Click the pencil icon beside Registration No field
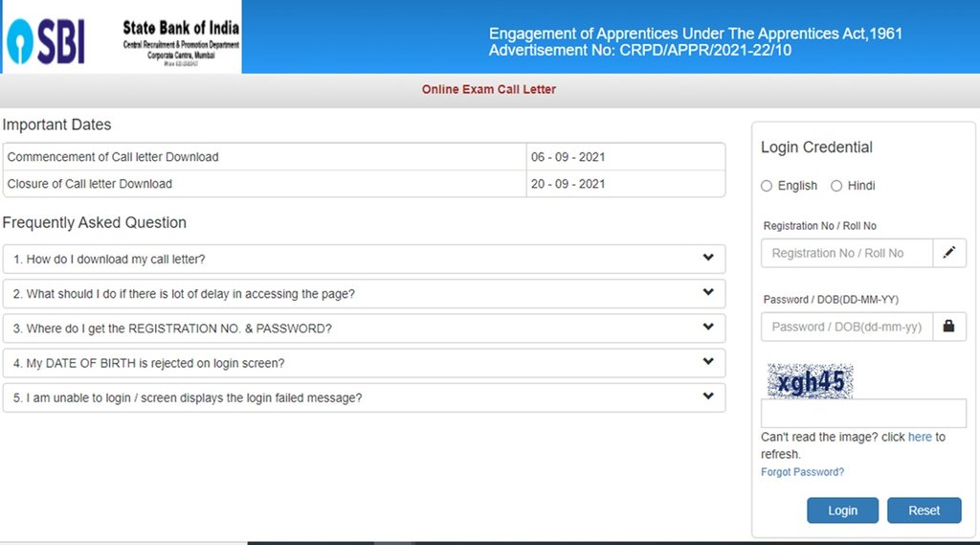Viewport: 980px width, 545px height. point(948,253)
